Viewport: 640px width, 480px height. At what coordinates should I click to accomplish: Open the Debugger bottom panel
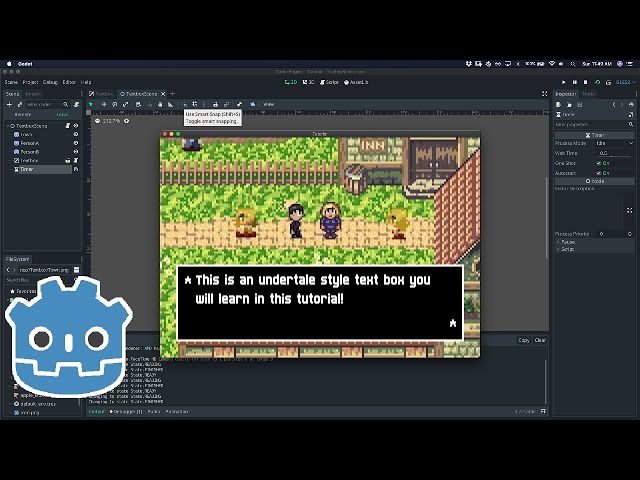click(126, 411)
